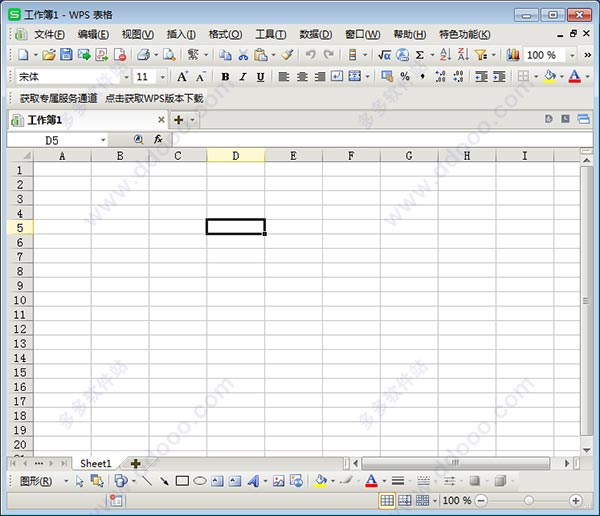
Task: Click the Filter funnel icon
Action: coord(481,55)
